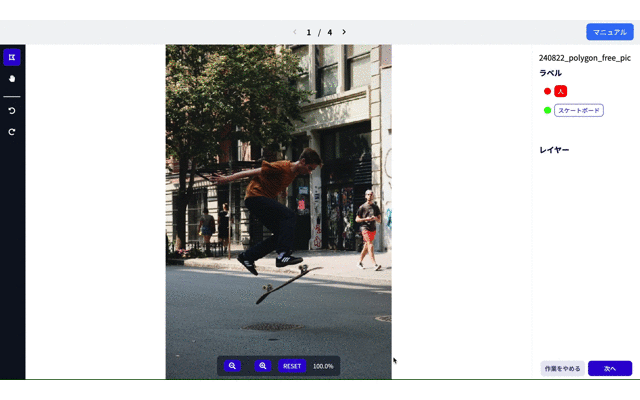Open the マニュアル manual
Screen dimensions: 640x400
tap(609, 32)
